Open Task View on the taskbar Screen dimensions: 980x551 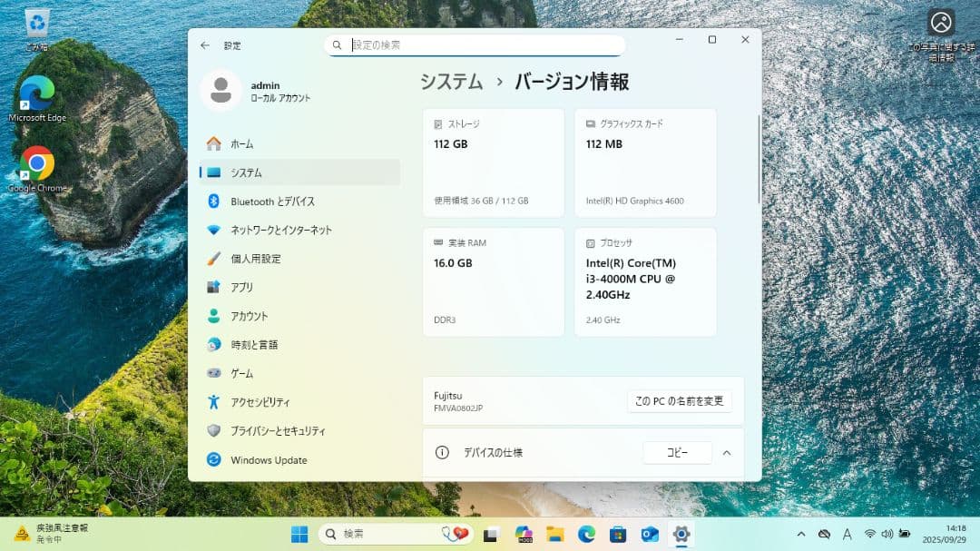[x=491, y=535]
